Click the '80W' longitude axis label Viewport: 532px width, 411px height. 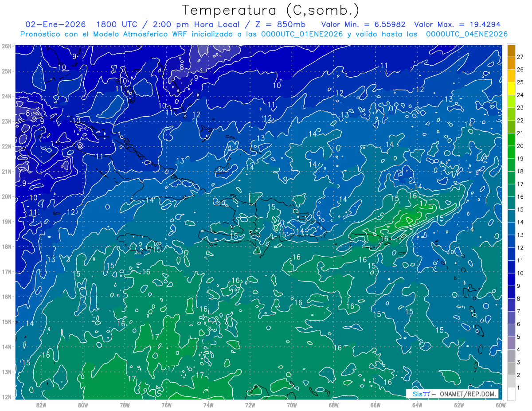pyautogui.click(x=83, y=404)
